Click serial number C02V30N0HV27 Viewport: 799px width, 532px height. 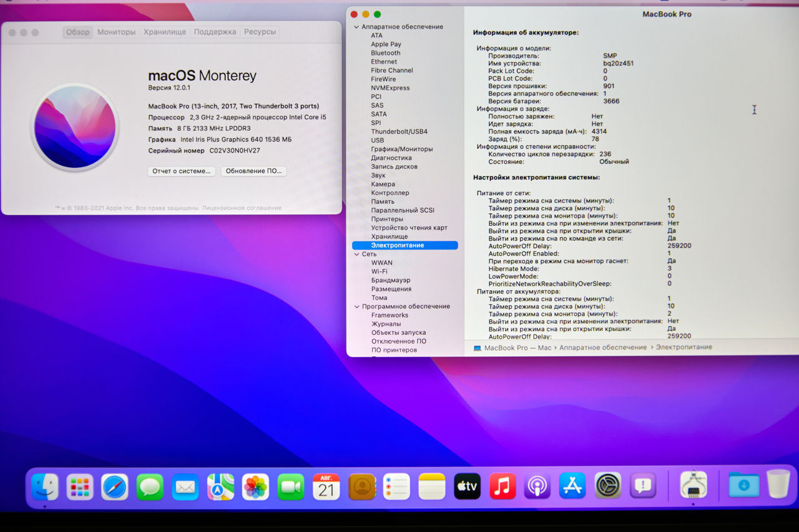(x=235, y=151)
